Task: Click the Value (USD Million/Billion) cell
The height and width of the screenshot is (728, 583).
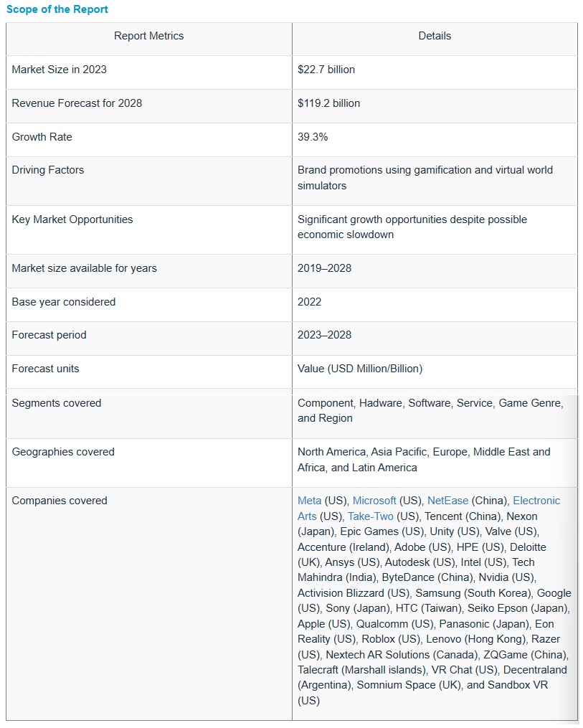Action: tap(360, 369)
